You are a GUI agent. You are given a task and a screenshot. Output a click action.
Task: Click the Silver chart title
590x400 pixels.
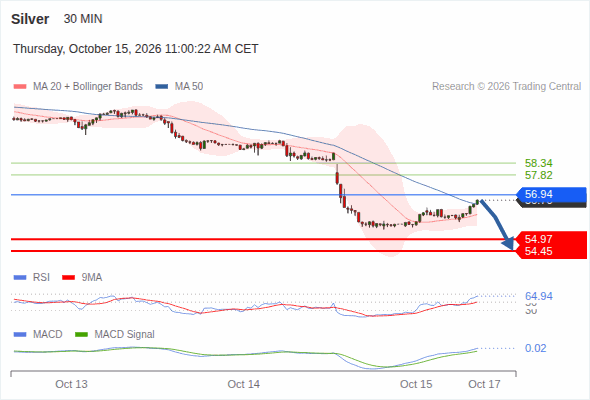[30, 19]
